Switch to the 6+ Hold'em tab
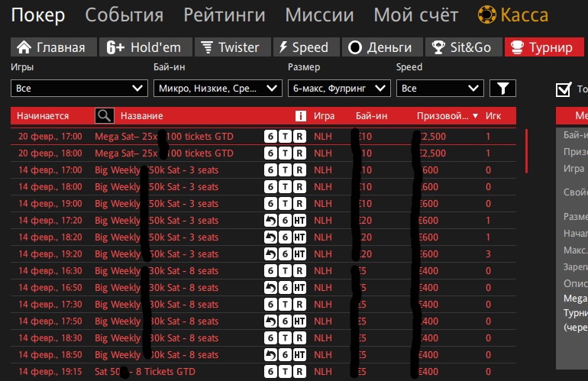 click(146, 47)
